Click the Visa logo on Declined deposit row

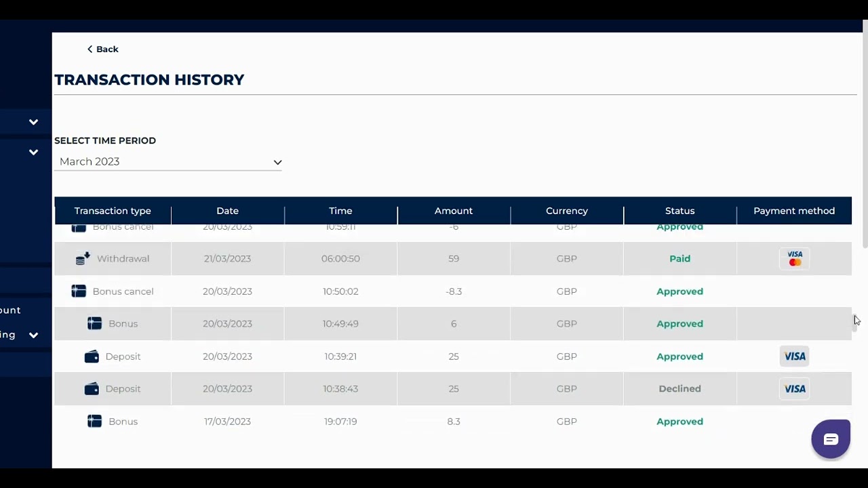tap(795, 389)
